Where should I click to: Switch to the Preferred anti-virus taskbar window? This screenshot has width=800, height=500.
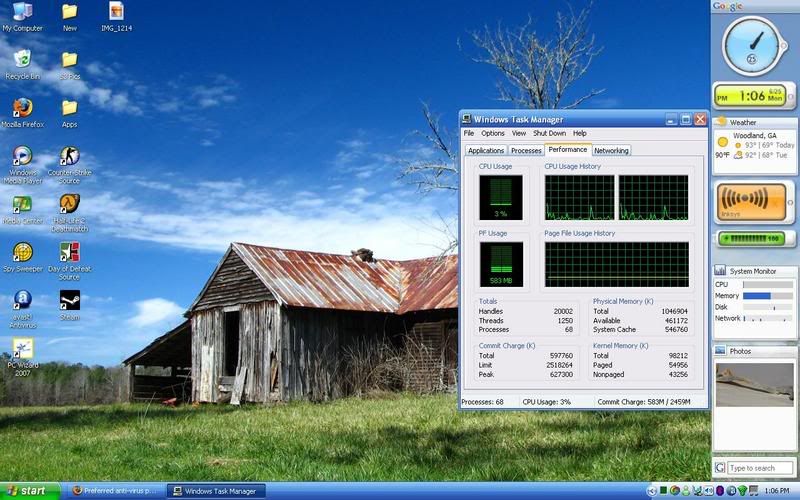tap(116, 491)
